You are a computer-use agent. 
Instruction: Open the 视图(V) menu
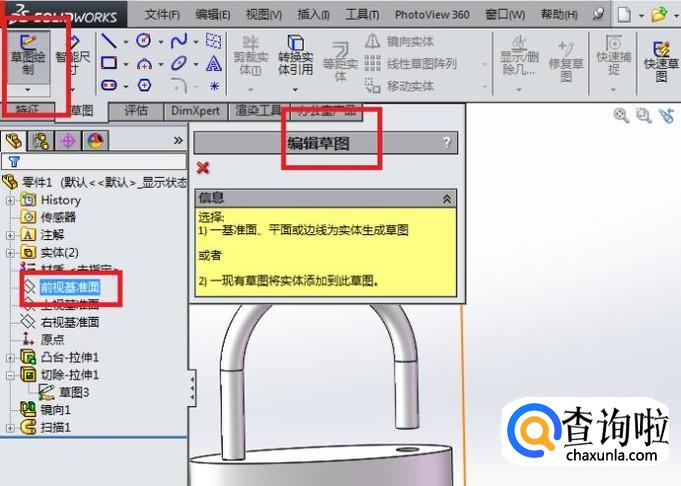point(264,15)
